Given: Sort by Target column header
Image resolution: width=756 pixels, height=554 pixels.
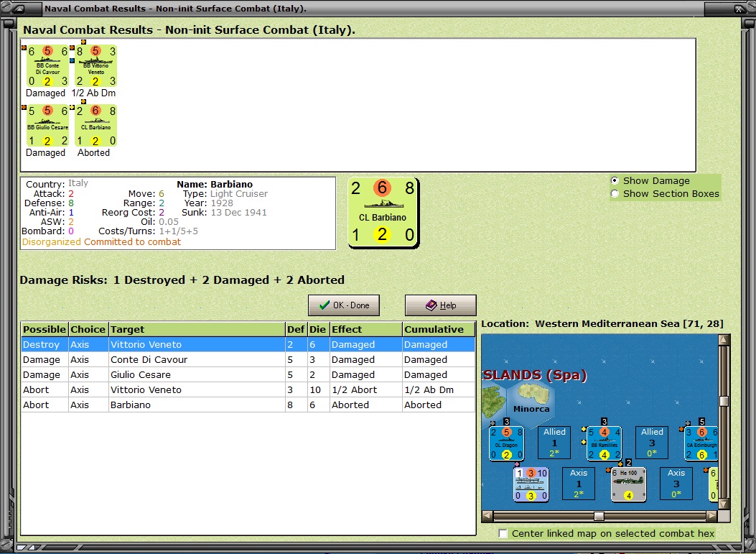Looking at the screenshot, I should 197,330.
